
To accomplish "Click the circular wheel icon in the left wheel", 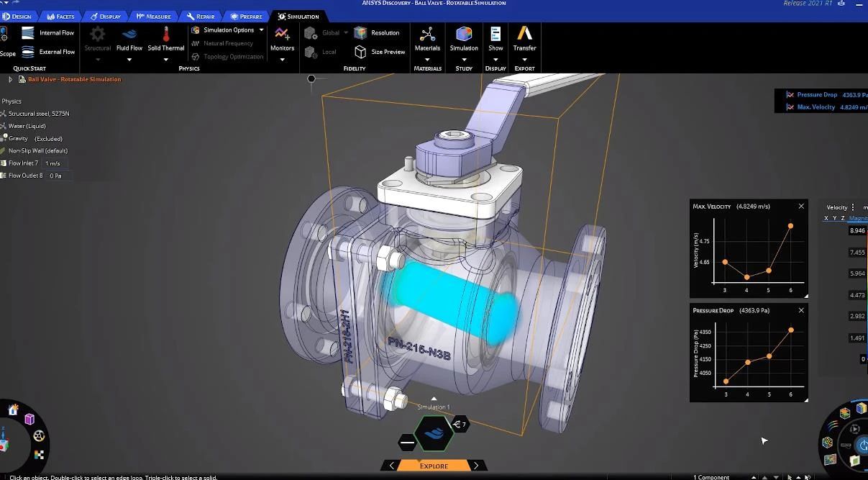I will [x=39, y=436].
